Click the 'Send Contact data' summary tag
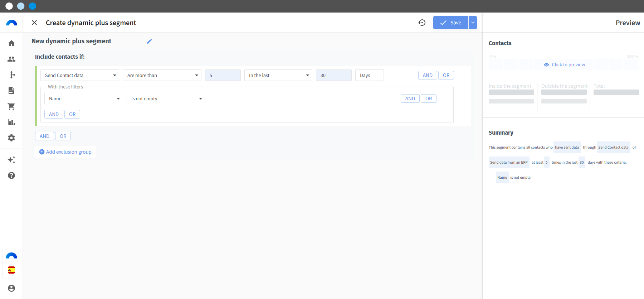This screenshot has height=299, width=644. (x=613, y=147)
